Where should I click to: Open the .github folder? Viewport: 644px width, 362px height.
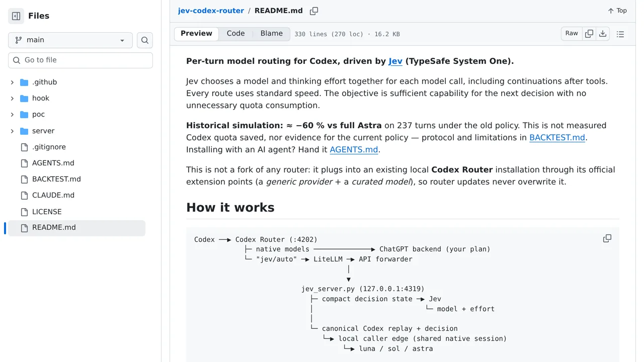click(44, 82)
